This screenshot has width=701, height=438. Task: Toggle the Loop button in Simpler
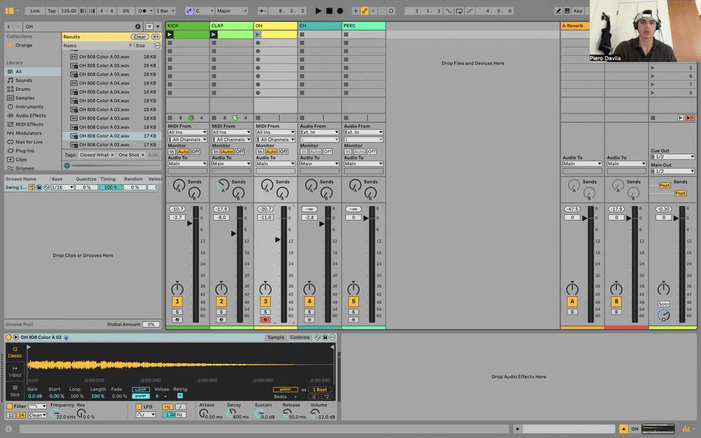point(141,390)
